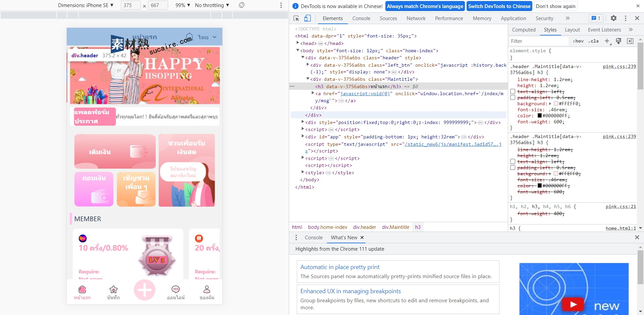The height and width of the screenshot is (315, 644).
Task: Open pink.css:239 link of first rule
Action: tap(619, 66)
